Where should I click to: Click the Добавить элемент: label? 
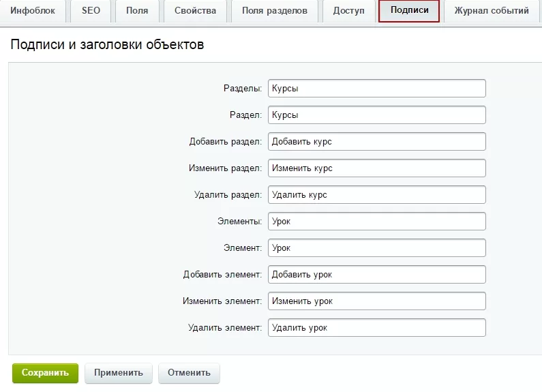coord(222,275)
